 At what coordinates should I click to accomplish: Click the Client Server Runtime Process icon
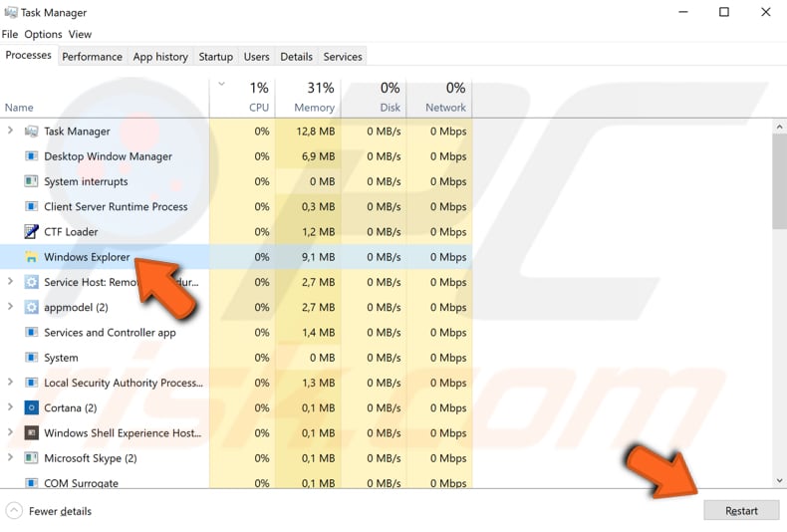[31, 207]
